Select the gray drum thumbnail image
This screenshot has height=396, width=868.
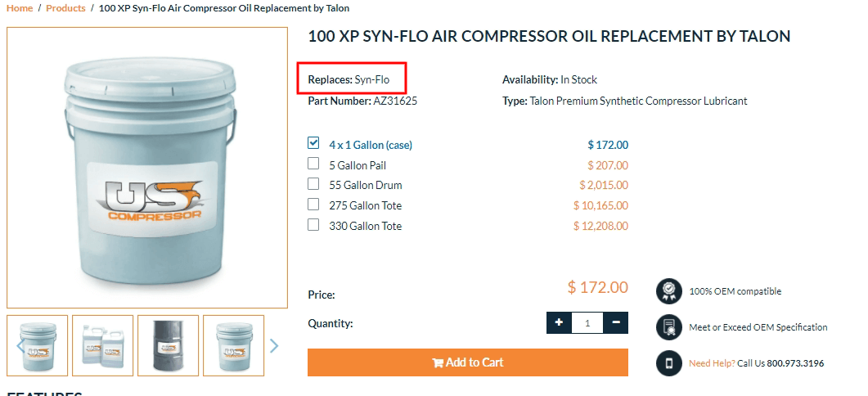click(x=168, y=345)
